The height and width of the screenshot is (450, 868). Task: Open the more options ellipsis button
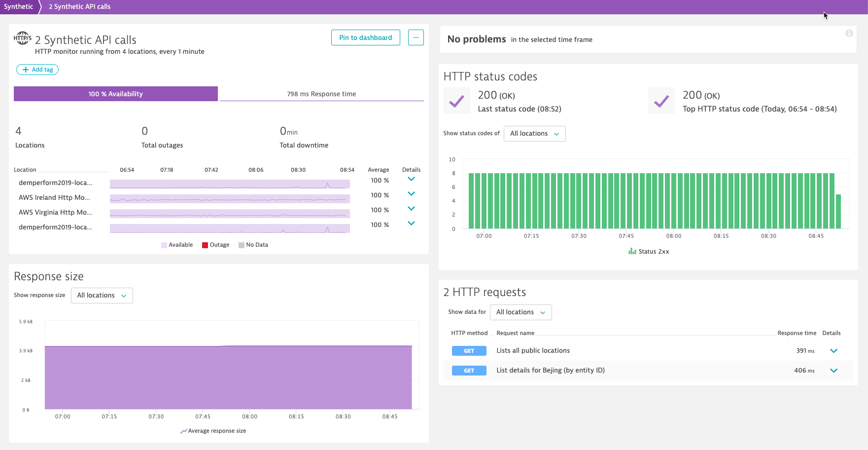click(416, 37)
